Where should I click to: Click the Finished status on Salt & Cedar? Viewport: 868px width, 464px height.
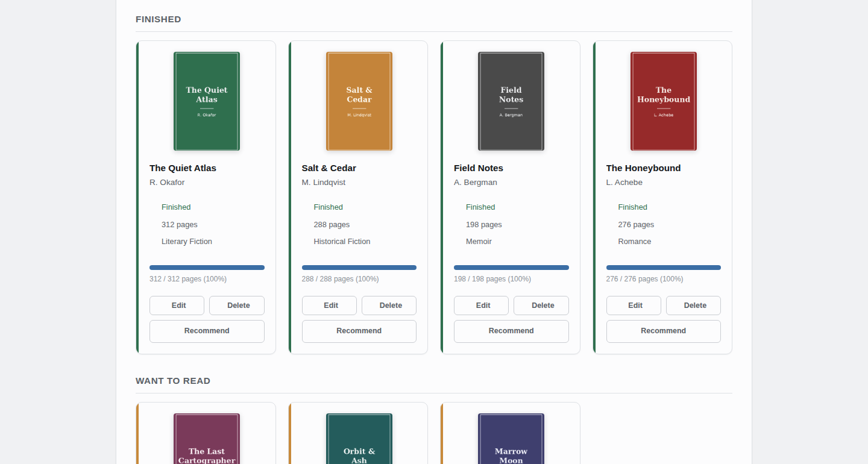tap(329, 207)
